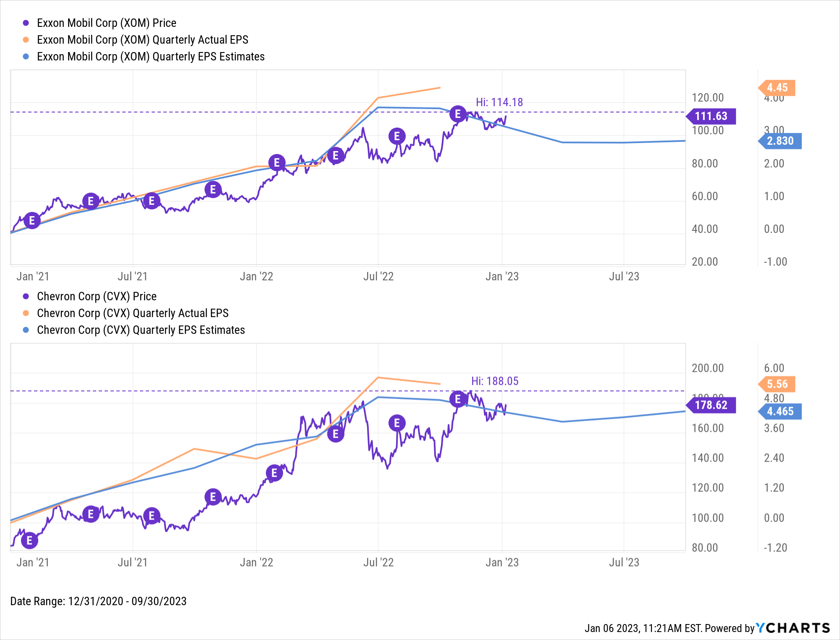The height and width of the screenshot is (640, 840).
Task: Click the XOM actual EPS flag 4.45
Action: [777, 88]
